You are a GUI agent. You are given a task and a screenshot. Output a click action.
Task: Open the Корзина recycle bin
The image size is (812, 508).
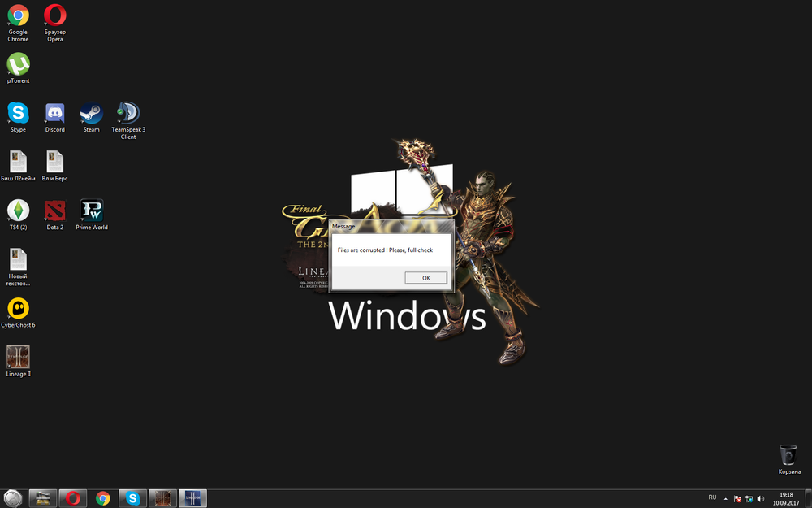point(788,457)
